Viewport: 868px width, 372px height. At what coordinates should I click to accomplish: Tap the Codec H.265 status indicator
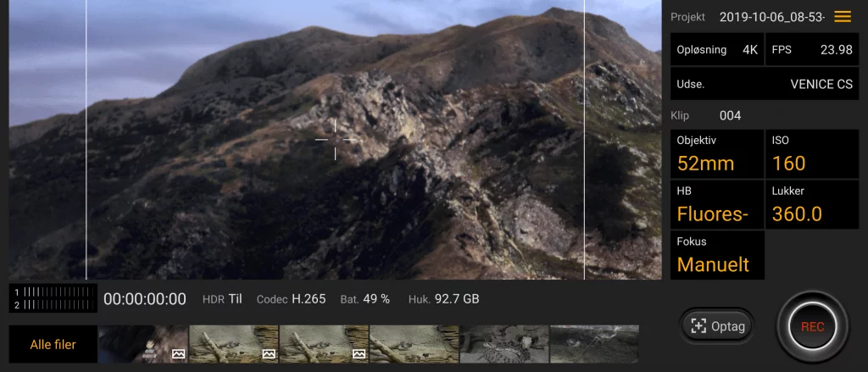point(292,299)
